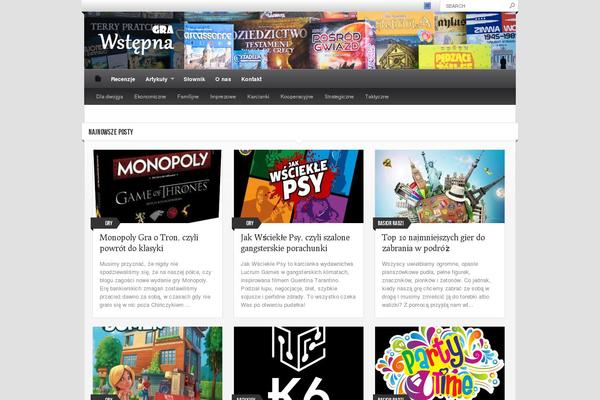The image size is (600, 400).
Task: Click Jak Wściekłe Psy excerpt text
Action: click(298, 284)
